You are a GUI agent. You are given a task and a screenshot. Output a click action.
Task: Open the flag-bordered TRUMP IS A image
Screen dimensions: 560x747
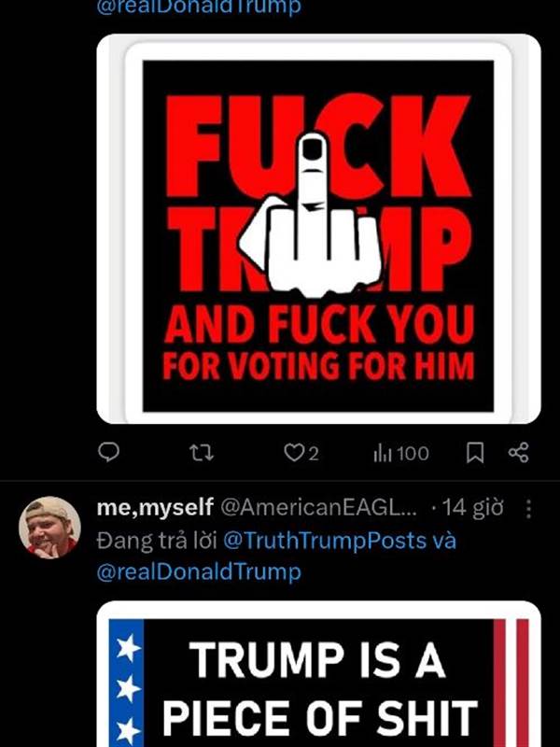pyautogui.click(x=318, y=674)
